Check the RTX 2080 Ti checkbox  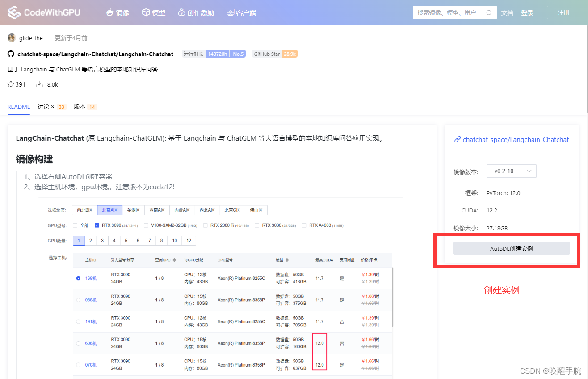[x=206, y=225]
